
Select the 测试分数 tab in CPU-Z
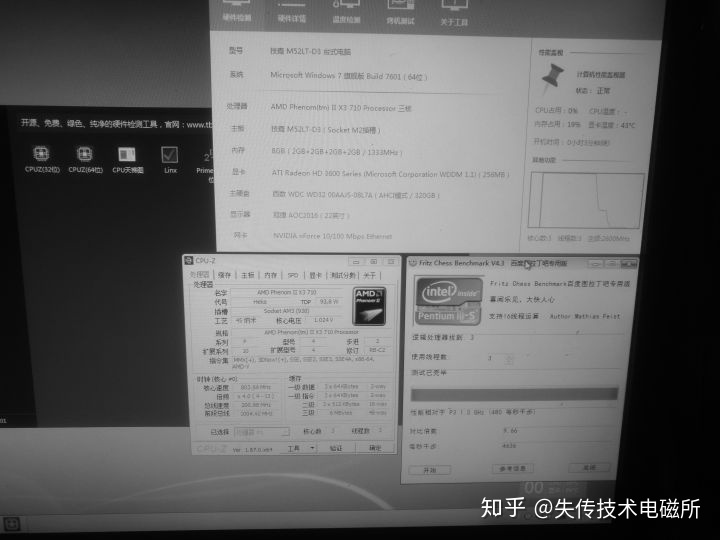click(x=343, y=276)
